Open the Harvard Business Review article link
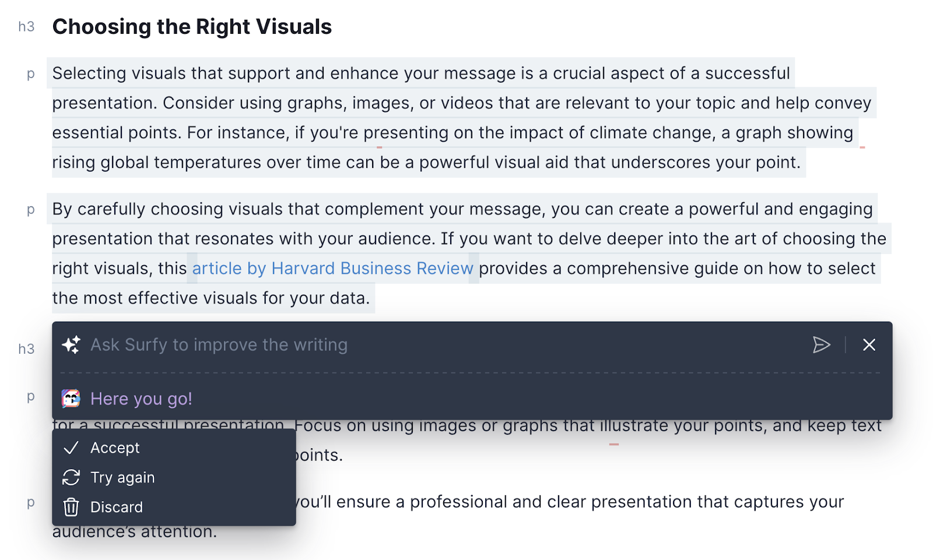The height and width of the screenshot is (560, 933). coord(332,268)
